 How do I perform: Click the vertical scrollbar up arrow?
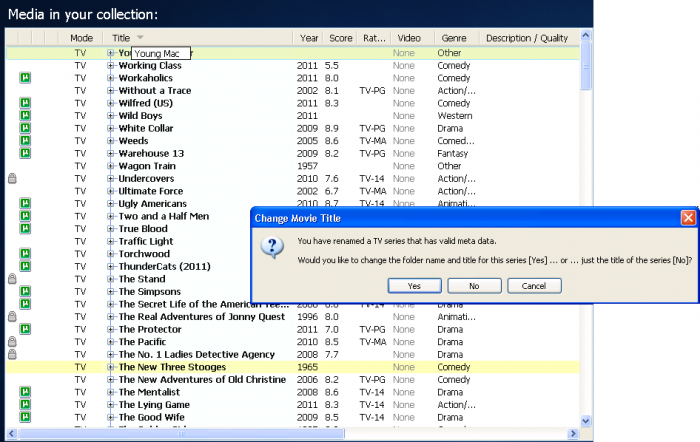(x=586, y=35)
